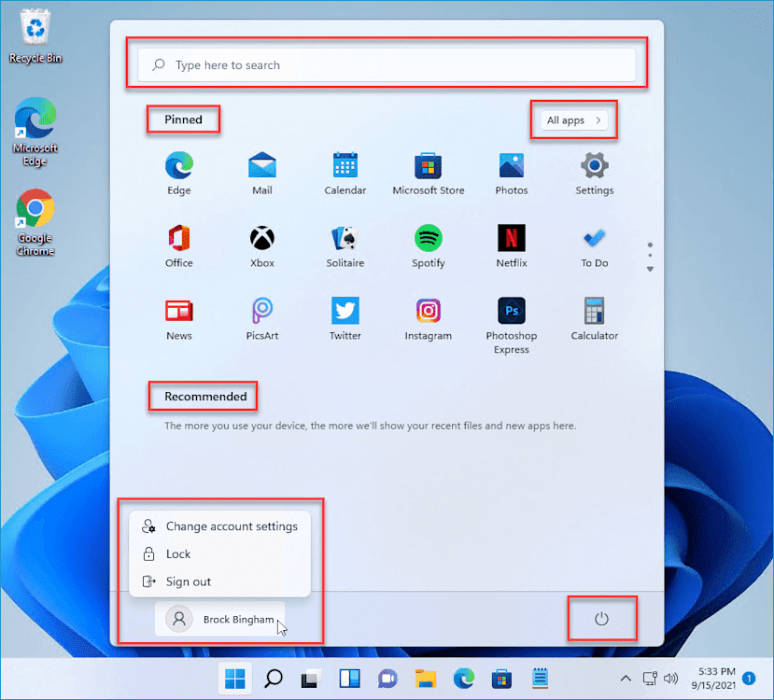Click the Brock Bingham account button
Viewport: 774px width, 700px height.
[220, 619]
